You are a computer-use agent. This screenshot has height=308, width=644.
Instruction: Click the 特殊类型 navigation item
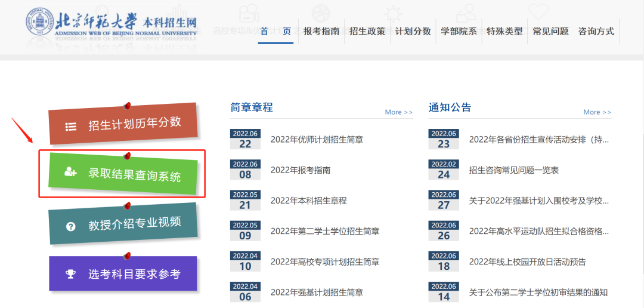click(505, 31)
